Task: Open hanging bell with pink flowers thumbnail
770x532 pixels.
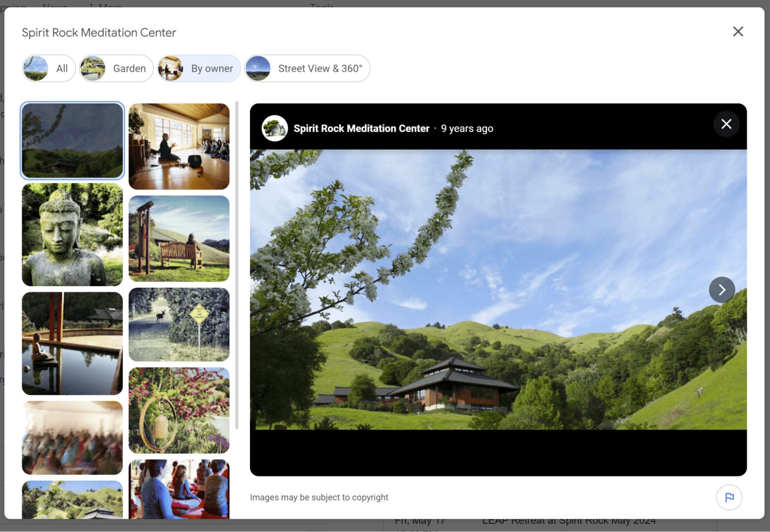Action: coord(179,410)
